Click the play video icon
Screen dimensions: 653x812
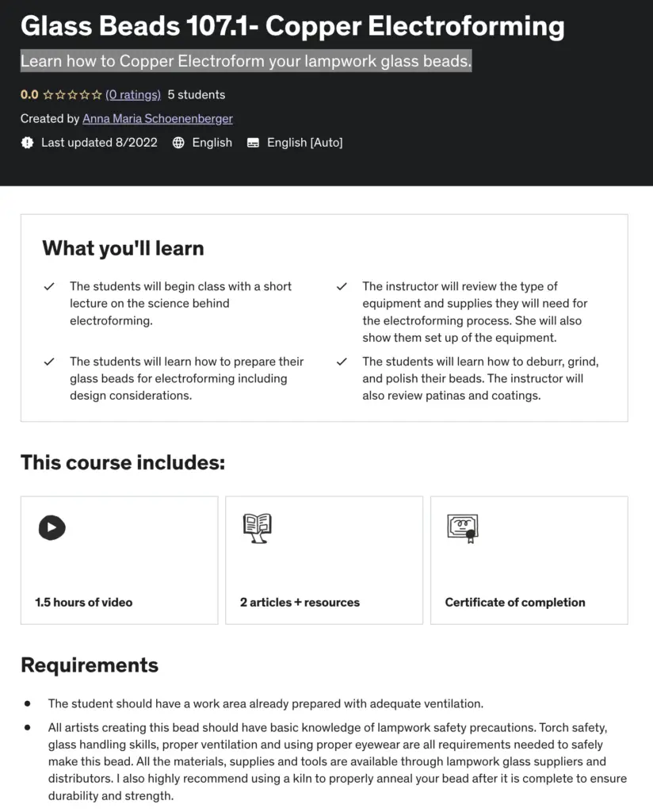pos(52,527)
